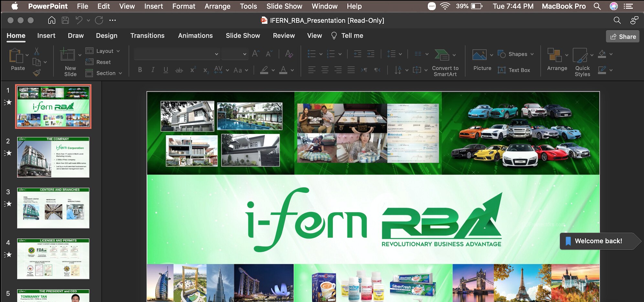
Task: Click the New Slide icon
Action: point(68,55)
